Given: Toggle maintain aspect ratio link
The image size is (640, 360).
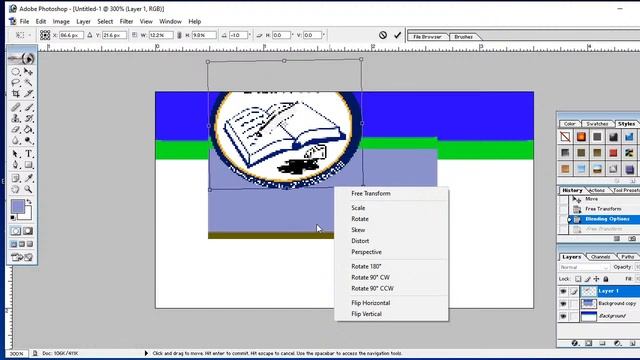Looking at the screenshot, I should pyautogui.click(x=179, y=35).
